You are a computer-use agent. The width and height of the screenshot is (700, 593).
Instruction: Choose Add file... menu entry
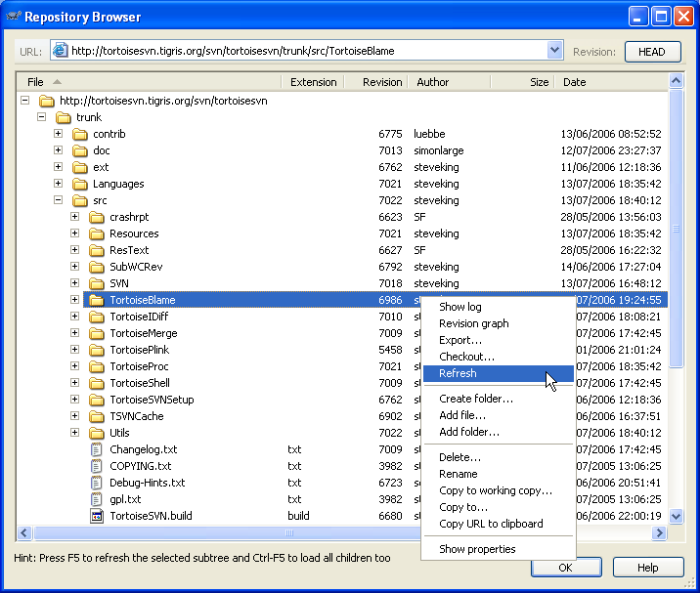pyautogui.click(x=499, y=415)
